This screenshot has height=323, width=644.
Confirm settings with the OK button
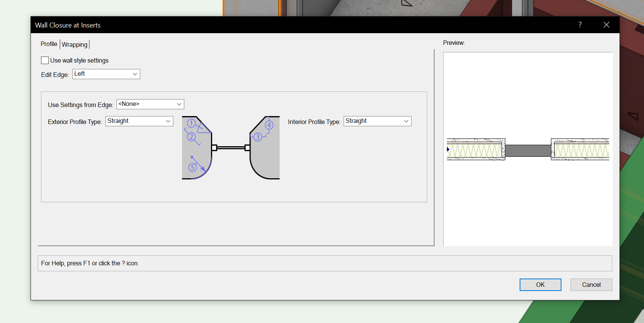[x=540, y=285]
